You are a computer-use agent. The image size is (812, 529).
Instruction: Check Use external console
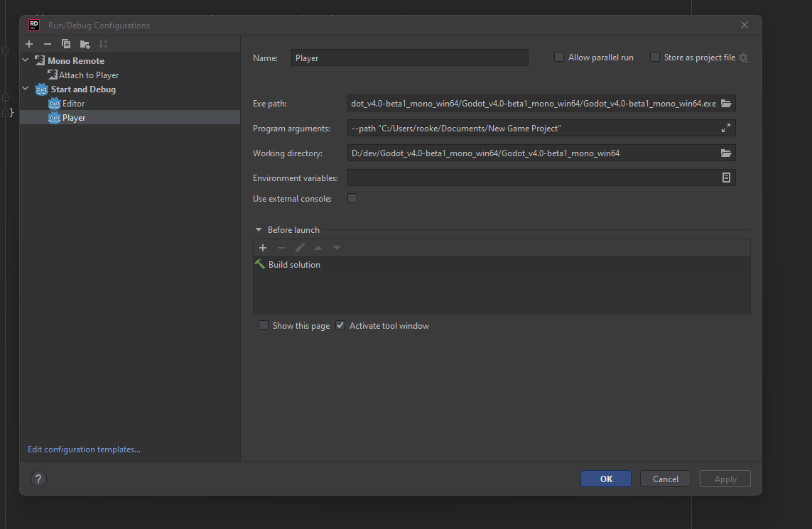pos(352,198)
